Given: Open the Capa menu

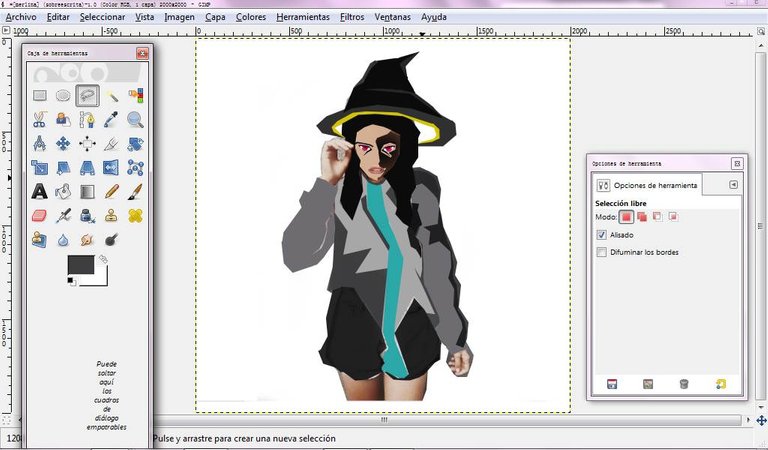Looking at the screenshot, I should pyautogui.click(x=215, y=17).
